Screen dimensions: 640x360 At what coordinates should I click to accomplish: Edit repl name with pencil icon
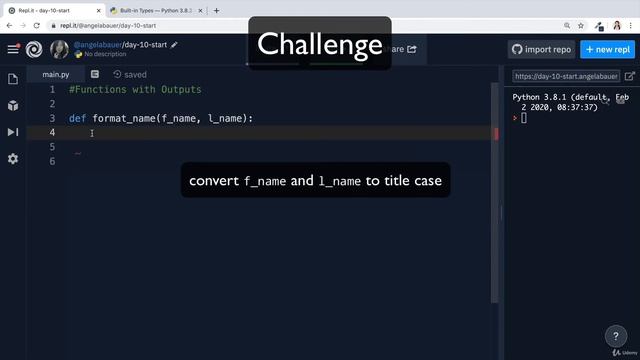(x=174, y=45)
